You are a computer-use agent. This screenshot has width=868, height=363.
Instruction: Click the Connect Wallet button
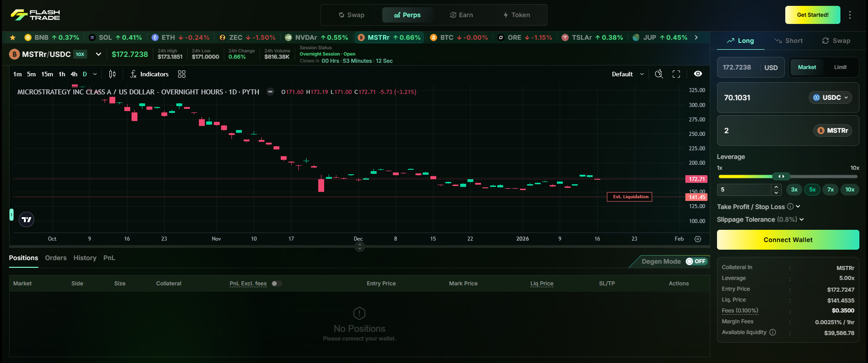(788, 240)
